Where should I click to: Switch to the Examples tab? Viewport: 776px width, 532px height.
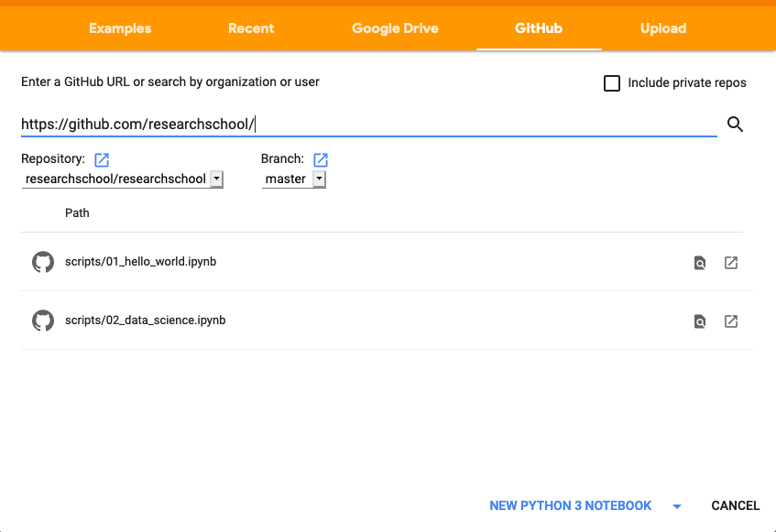point(120,28)
